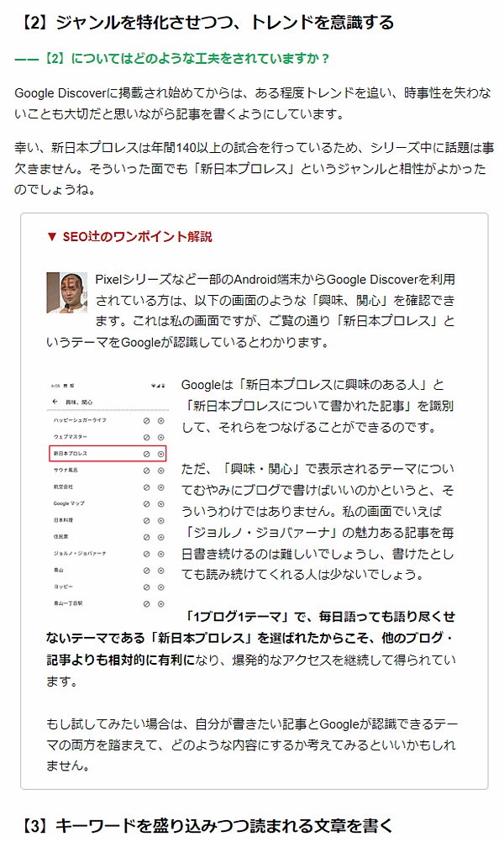Click plus icon on ジョルノ・ジョバァーナ row

point(160,554)
